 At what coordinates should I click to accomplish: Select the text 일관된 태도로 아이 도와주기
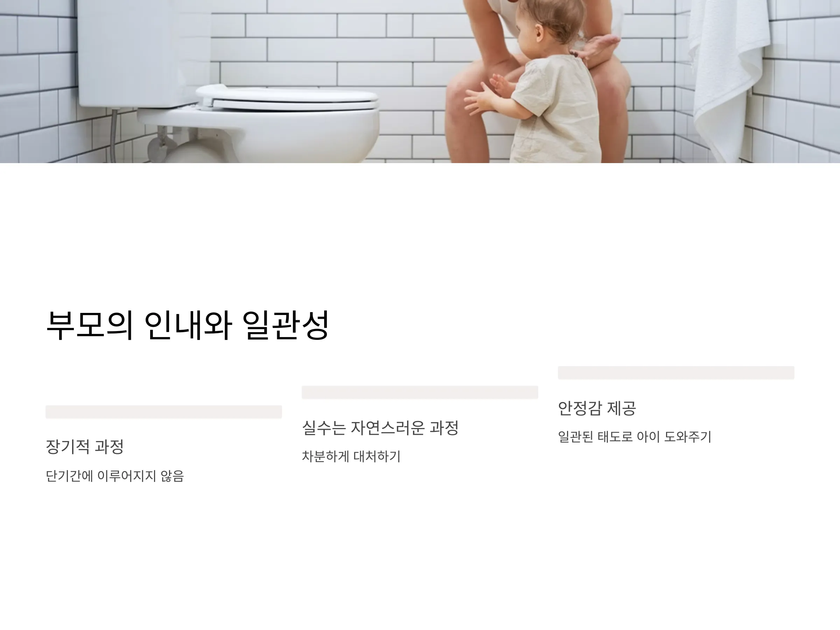point(635,437)
